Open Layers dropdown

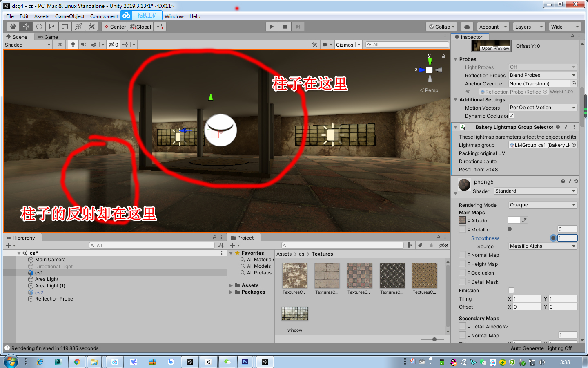(529, 27)
